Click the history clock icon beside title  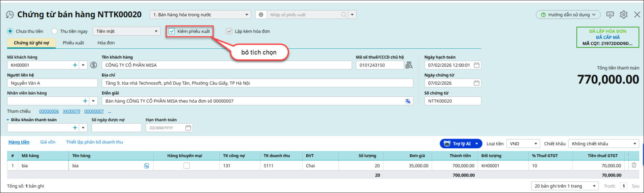pos(10,15)
